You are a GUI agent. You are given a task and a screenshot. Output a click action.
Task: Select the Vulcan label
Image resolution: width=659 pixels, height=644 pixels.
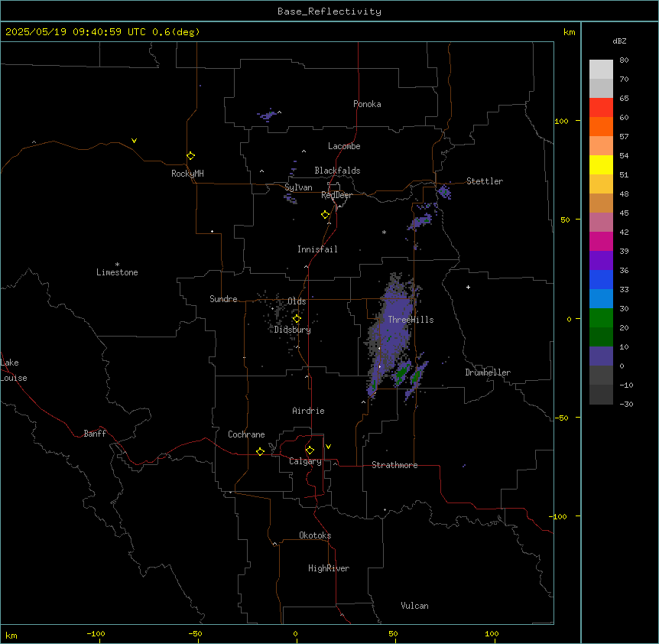tap(414, 606)
